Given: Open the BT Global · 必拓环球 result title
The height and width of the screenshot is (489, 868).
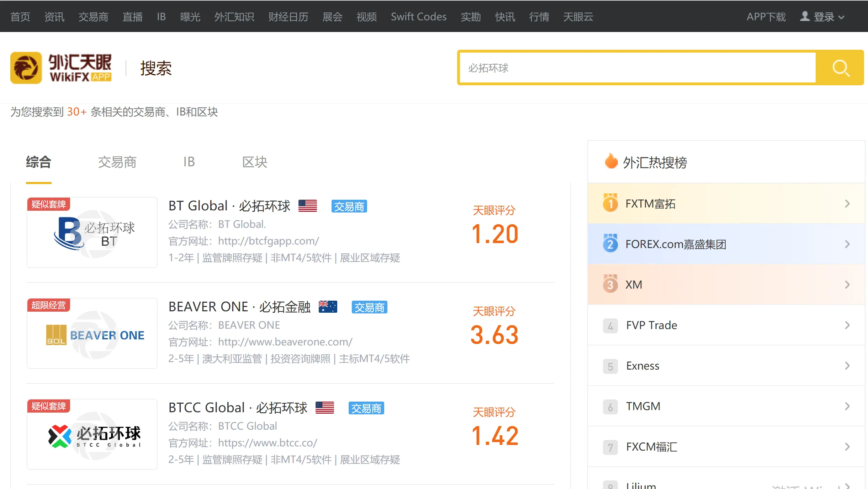Looking at the screenshot, I should pos(229,206).
